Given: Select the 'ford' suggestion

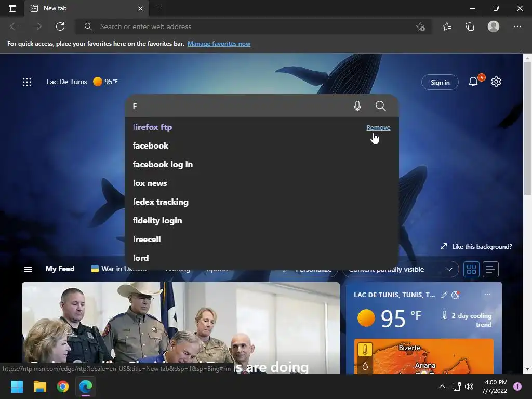Looking at the screenshot, I should pos(262,258).
